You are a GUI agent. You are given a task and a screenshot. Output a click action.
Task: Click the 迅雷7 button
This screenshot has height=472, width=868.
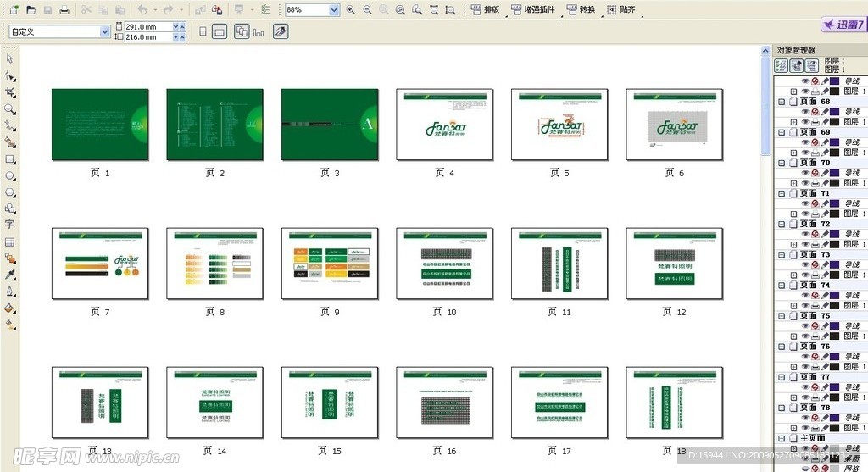point(843,25)
